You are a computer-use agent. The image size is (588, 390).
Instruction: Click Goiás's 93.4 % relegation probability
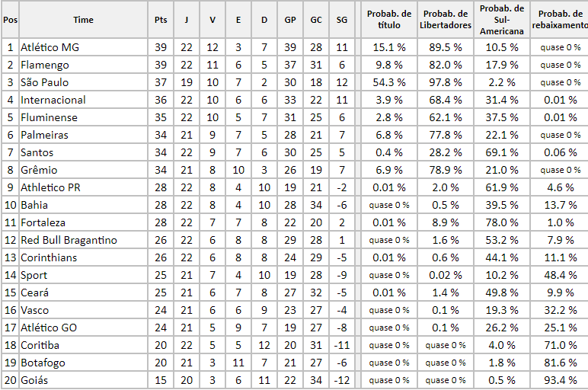pyautogui.click(x=560, y=380)
